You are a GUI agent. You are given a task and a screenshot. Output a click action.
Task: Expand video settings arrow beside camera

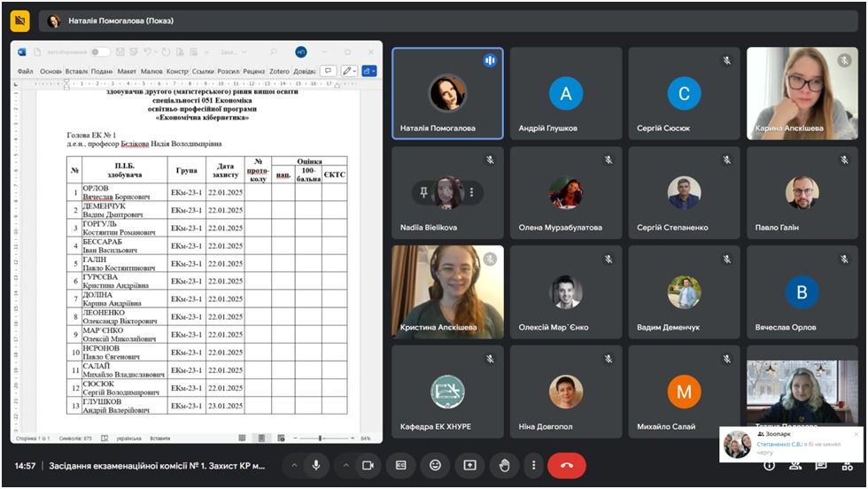(x=346, y=465)
